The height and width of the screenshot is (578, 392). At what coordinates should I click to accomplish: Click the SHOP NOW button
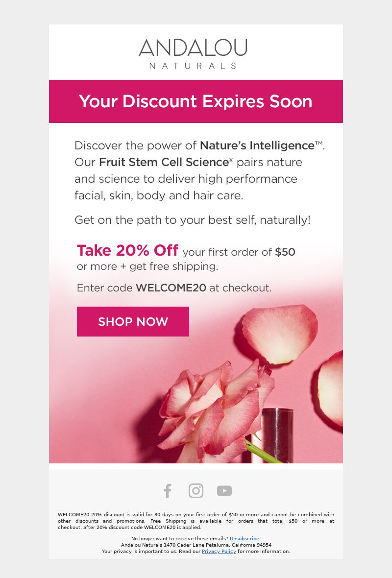point(133,321)
